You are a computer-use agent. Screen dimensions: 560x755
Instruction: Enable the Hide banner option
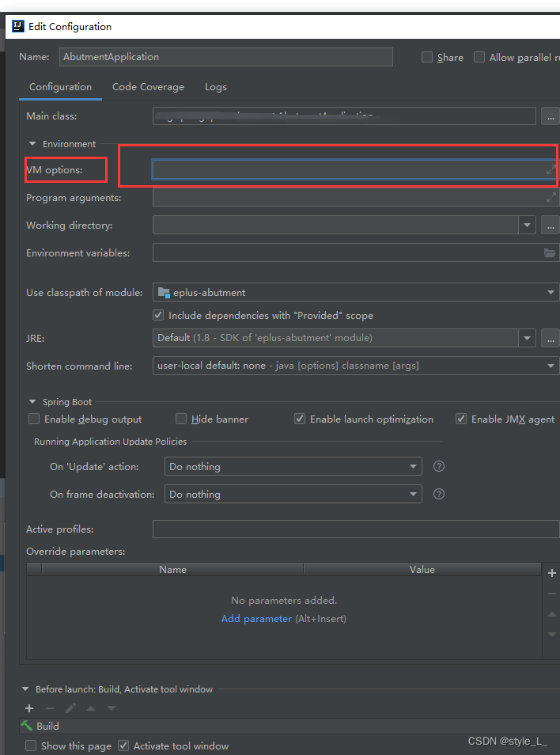(181, 419)
